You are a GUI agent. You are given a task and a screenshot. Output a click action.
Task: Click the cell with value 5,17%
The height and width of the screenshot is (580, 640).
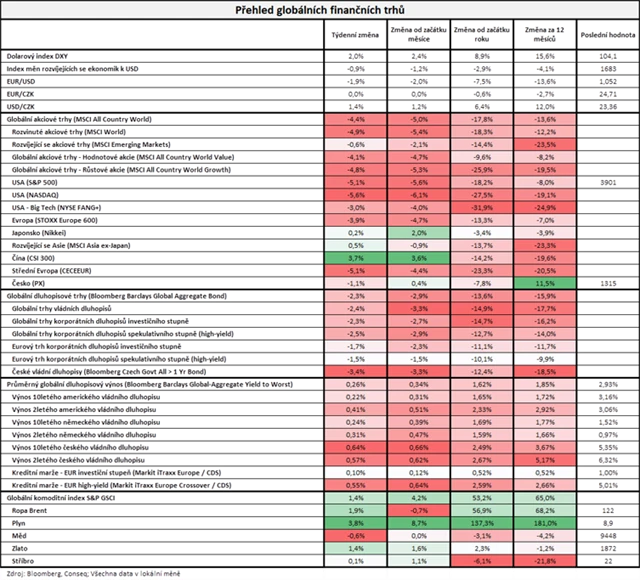(542, 459)
